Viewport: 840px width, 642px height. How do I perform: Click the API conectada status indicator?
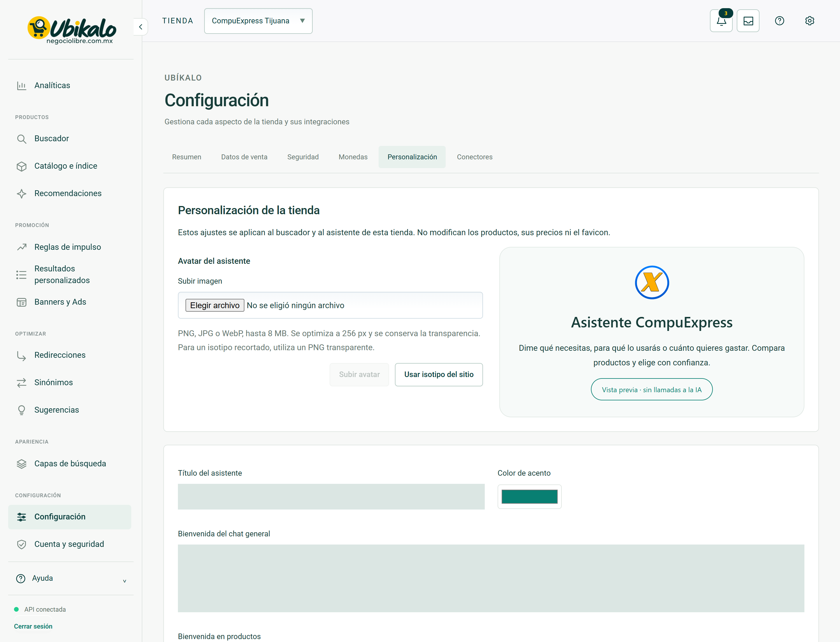40,610
